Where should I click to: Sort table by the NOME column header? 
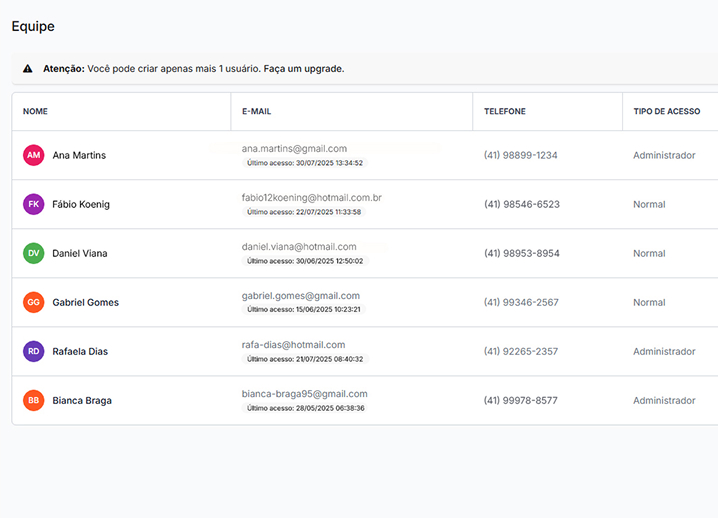coord(35,112)
